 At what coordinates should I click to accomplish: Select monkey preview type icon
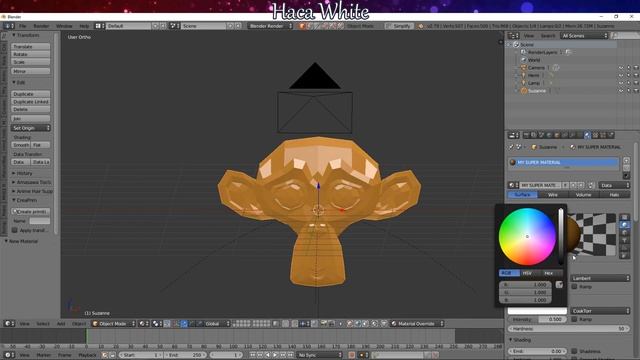tap(624, 240)
